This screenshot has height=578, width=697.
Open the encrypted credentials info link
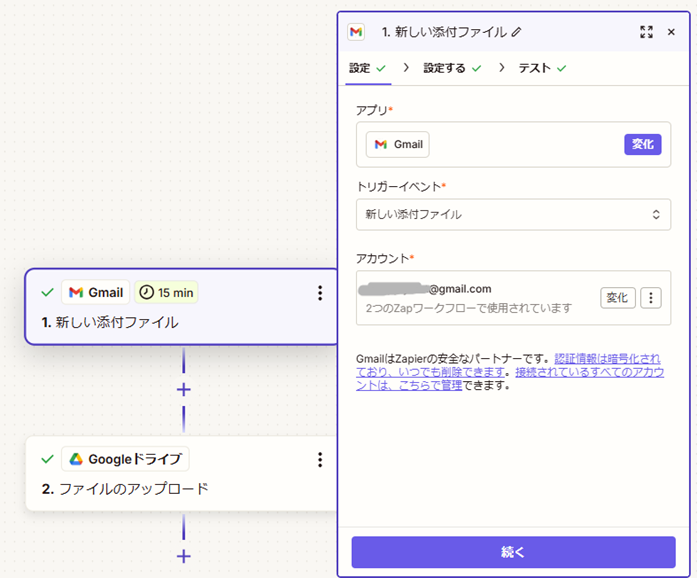(x=508, y=365)
